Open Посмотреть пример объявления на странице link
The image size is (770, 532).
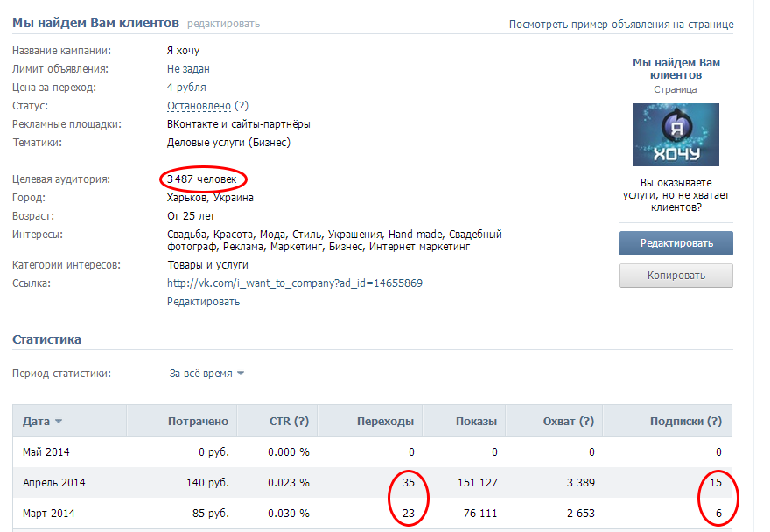point(621,24)
